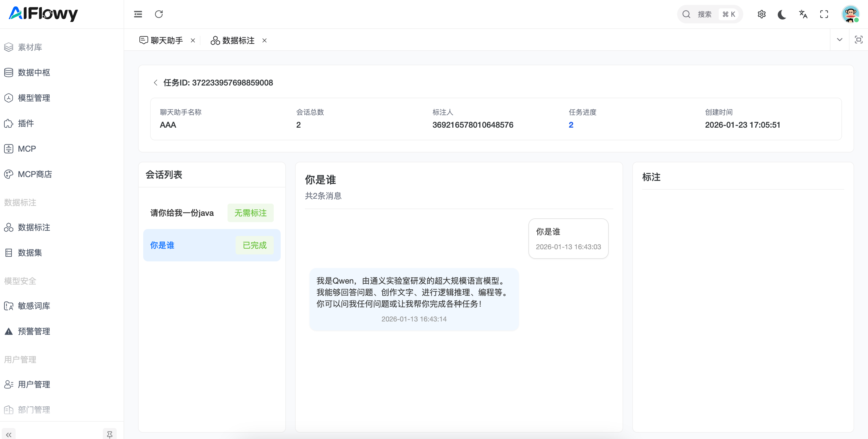Open the user avatar profile menu
868x439 pixels.
click(x=850, y=14)
